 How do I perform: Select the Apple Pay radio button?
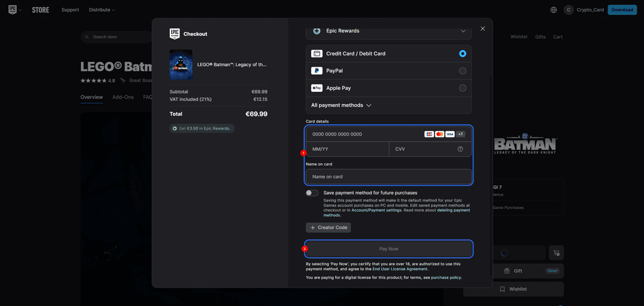[463, 88]
